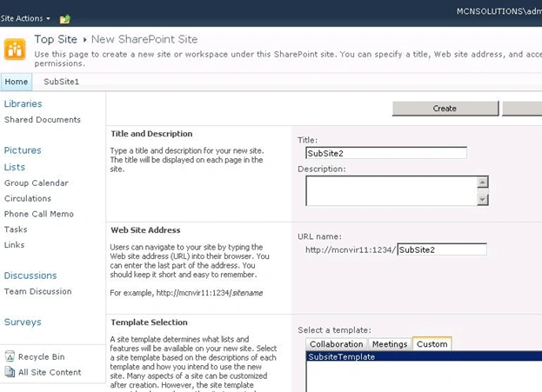Open the Phone Call Memo list
The width and height of the screenshot is (542, 392).
tap(38, 214)
